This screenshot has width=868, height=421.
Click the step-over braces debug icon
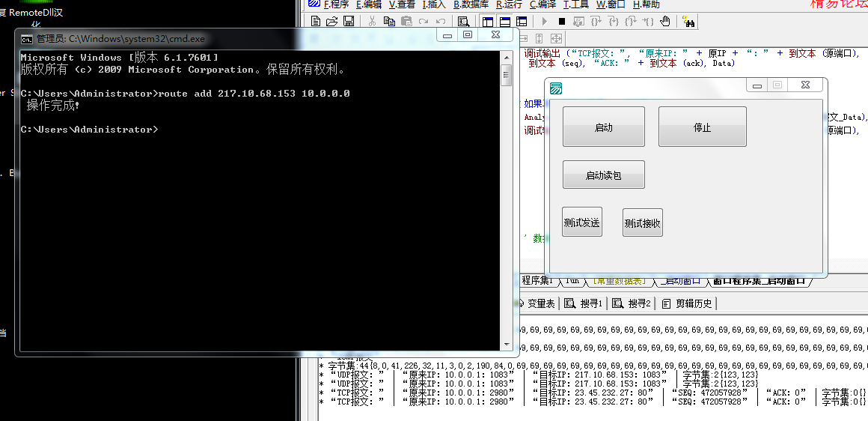596,22
